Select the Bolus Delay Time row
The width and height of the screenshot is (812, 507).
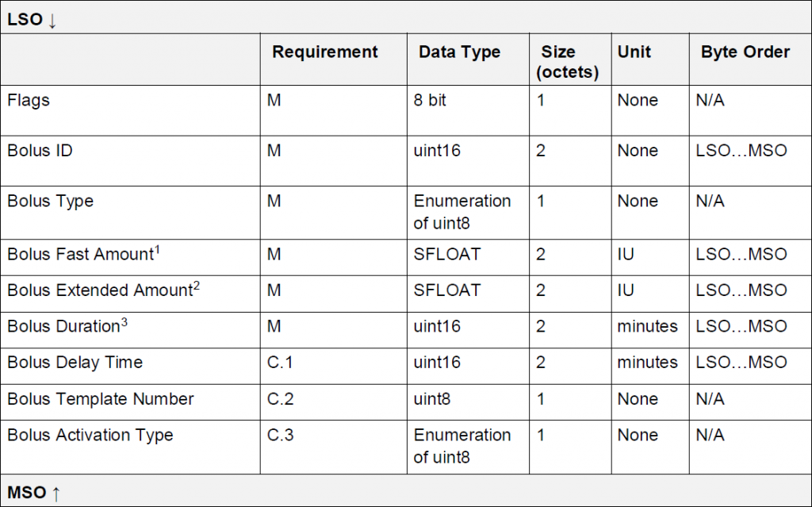(406, 366)
